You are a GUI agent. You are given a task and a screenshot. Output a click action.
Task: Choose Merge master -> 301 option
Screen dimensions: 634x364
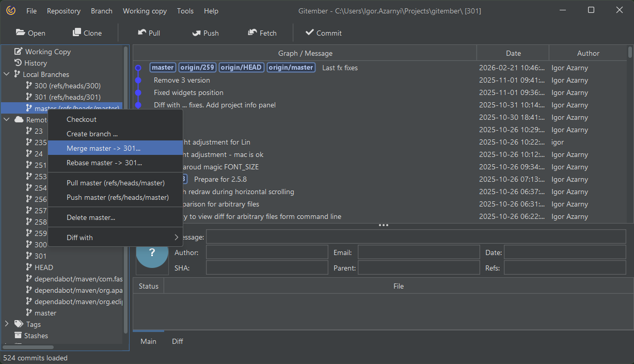click(103, 148)
